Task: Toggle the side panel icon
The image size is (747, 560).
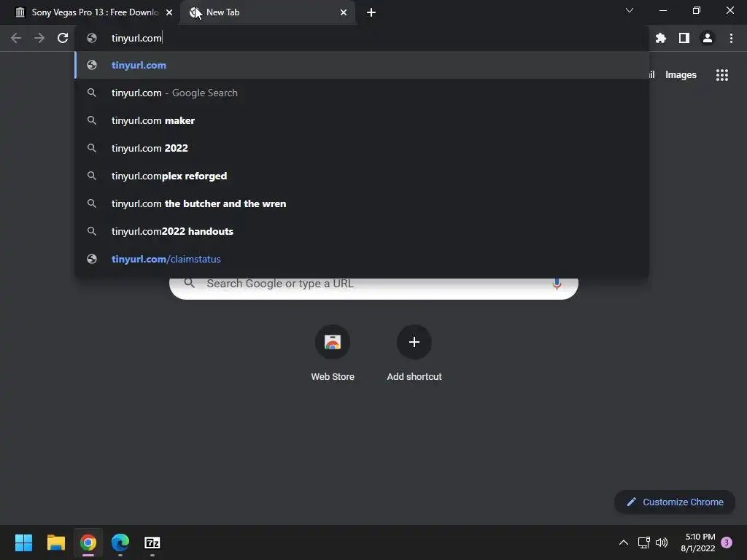Action: 684,38
